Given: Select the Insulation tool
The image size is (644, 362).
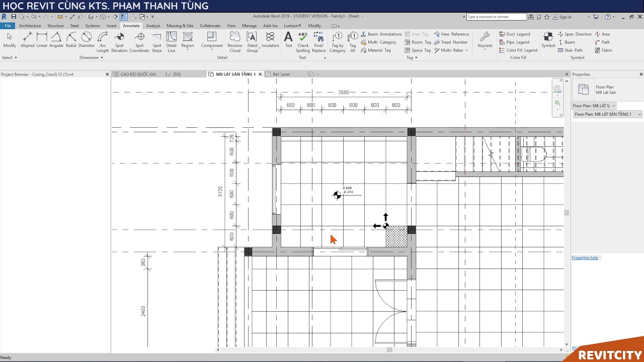Looking at the screenshot, I should [270, 40].
